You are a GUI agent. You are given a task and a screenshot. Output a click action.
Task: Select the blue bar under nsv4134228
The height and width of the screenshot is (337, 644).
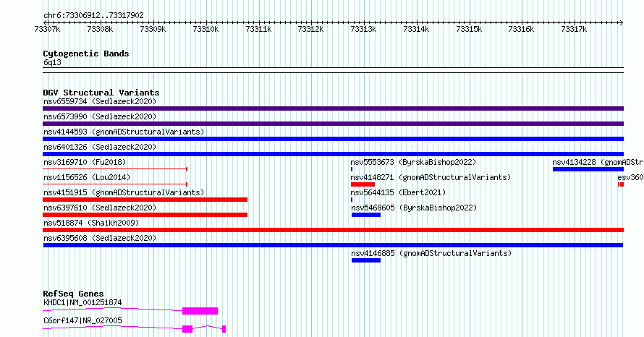point(588,169)
